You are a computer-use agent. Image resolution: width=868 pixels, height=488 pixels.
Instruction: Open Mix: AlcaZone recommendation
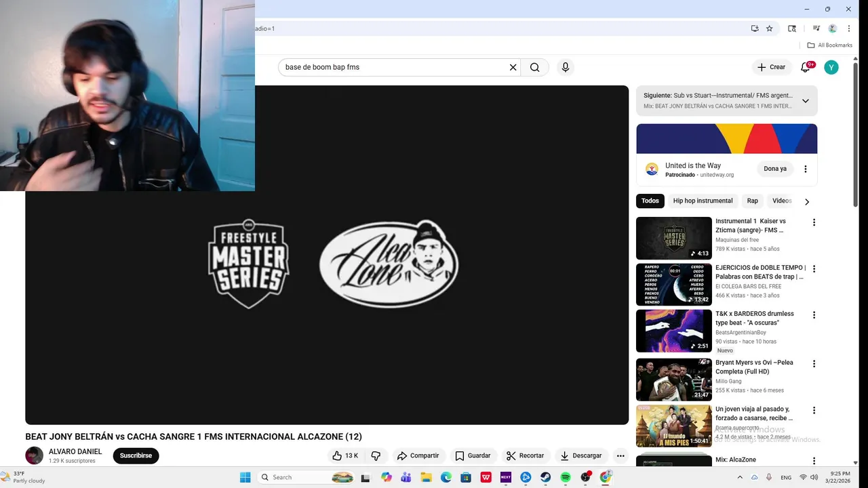735,460
